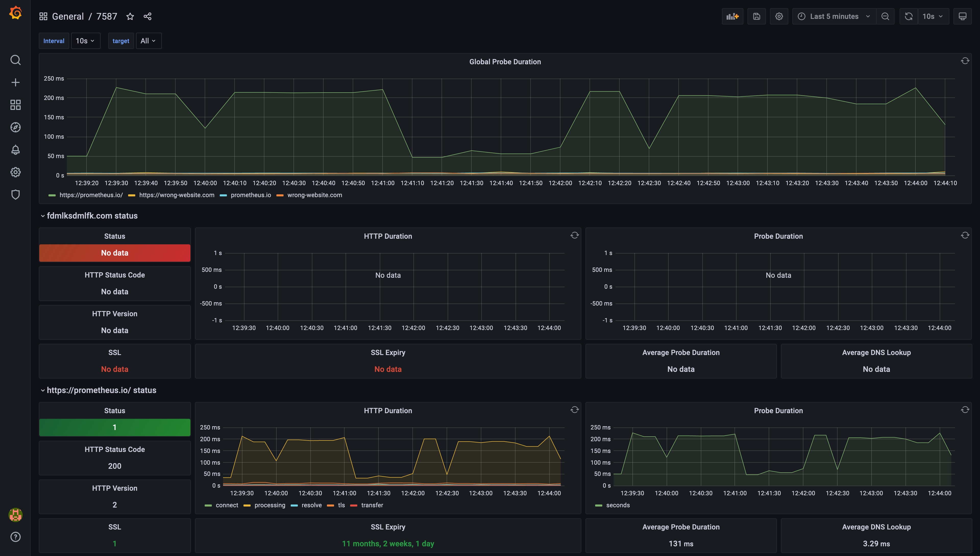Save the dashboard with the disk icon
This screenshot has height=556, width=980.
pyautogui.click(x=756, y=16)
